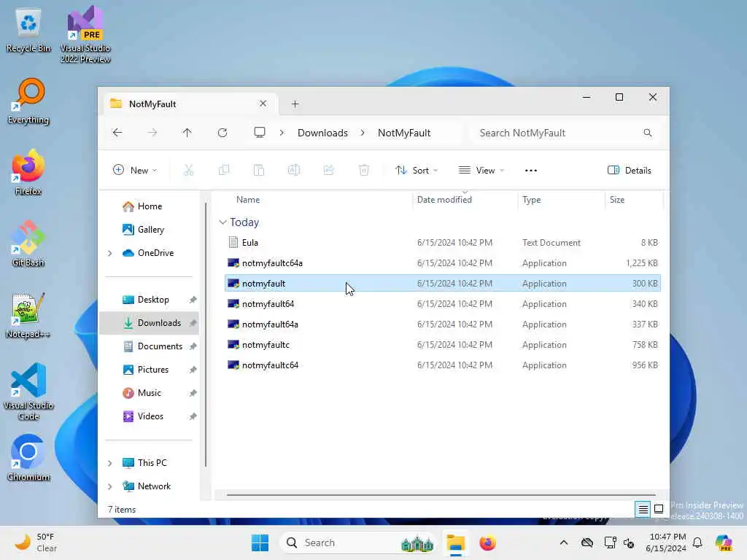The image size is (747, 560).
Task: Open the notifications bell in system tray
Action: coord(697,542)
